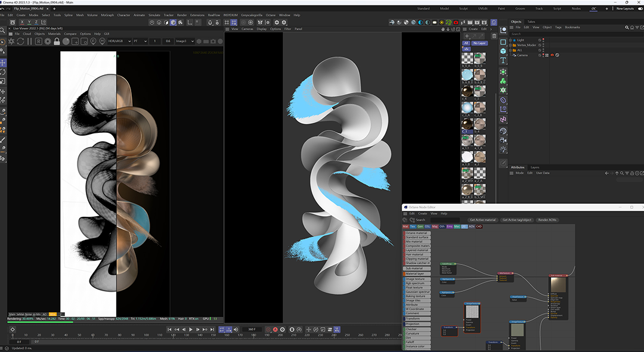Toggle Live Viewer resolution lock icon

click(57, 42)
